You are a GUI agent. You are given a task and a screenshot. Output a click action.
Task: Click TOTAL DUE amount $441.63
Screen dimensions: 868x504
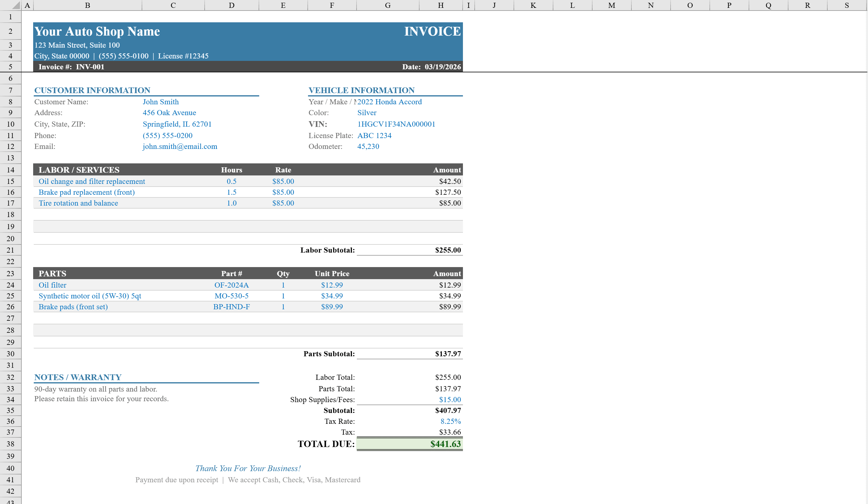tap(445, 444)
